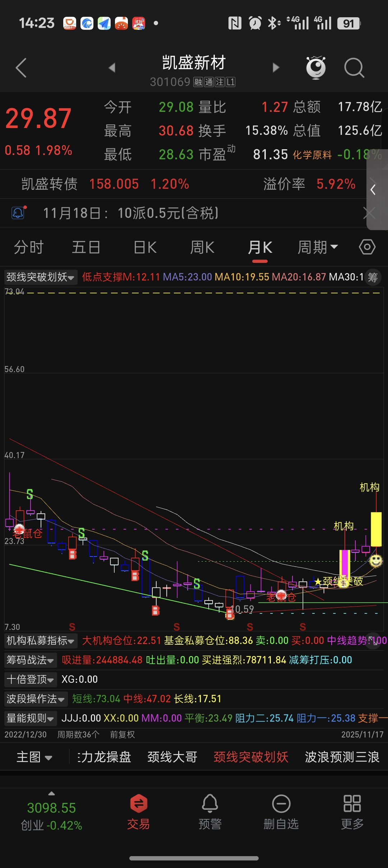Screen dimensions: 388x868
Task: Select 波浪预测三浪 indicator
Action: [x=342, y=757]
